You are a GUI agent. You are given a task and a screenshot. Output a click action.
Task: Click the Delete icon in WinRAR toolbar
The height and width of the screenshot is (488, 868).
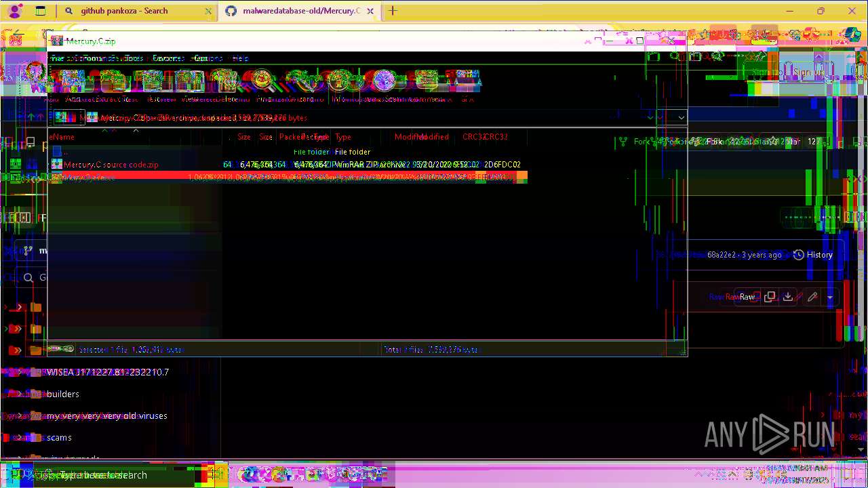pos(228,81)
